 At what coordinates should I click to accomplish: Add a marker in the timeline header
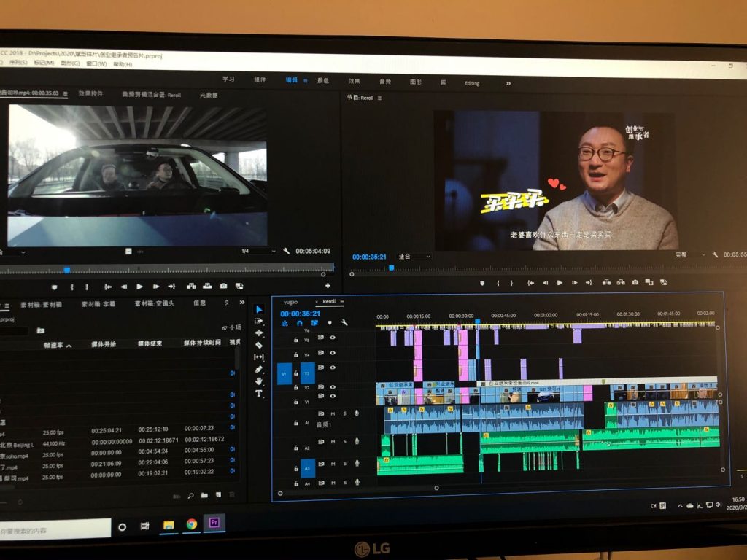329,323
